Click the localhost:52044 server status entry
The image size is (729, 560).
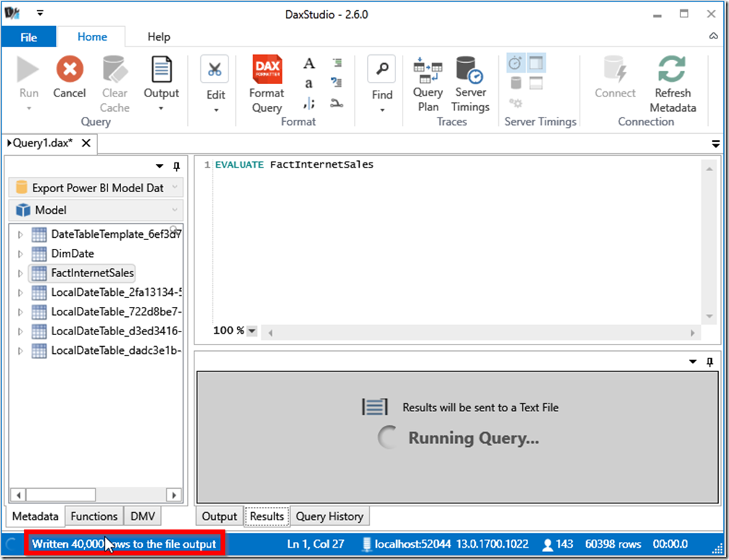pos(406,544)
